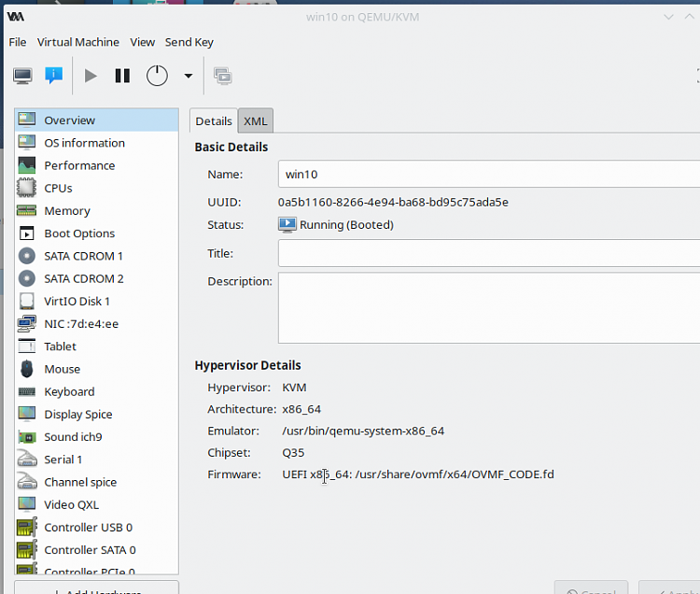
Task: Select the Keyboard input device
Action: click(x=96, y=391)
